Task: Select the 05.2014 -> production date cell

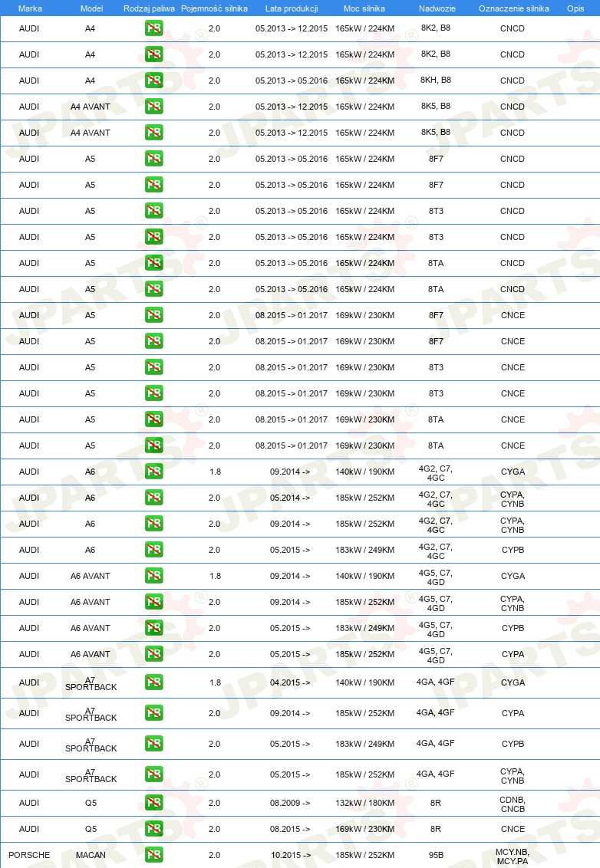Action: click(290, 498)
